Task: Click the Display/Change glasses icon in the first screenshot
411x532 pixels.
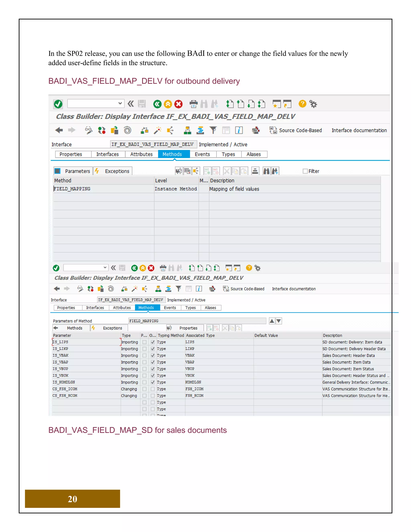Action: pos(89,130)
